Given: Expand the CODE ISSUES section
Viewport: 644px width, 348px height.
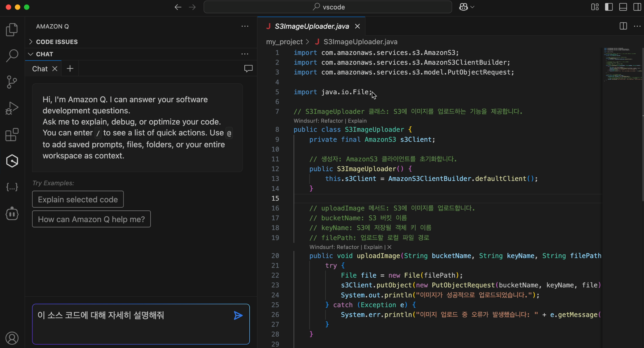Looking at the screenshot, I should (57, 42).
